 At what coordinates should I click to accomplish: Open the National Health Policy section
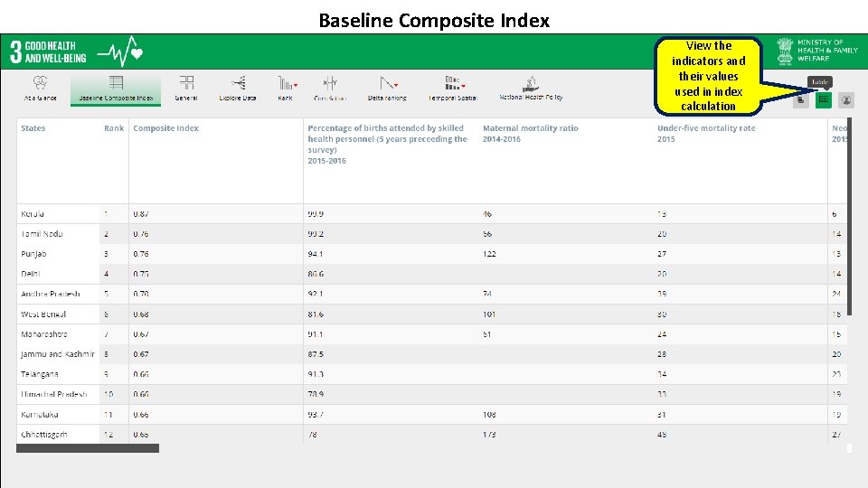click(531, 89)
